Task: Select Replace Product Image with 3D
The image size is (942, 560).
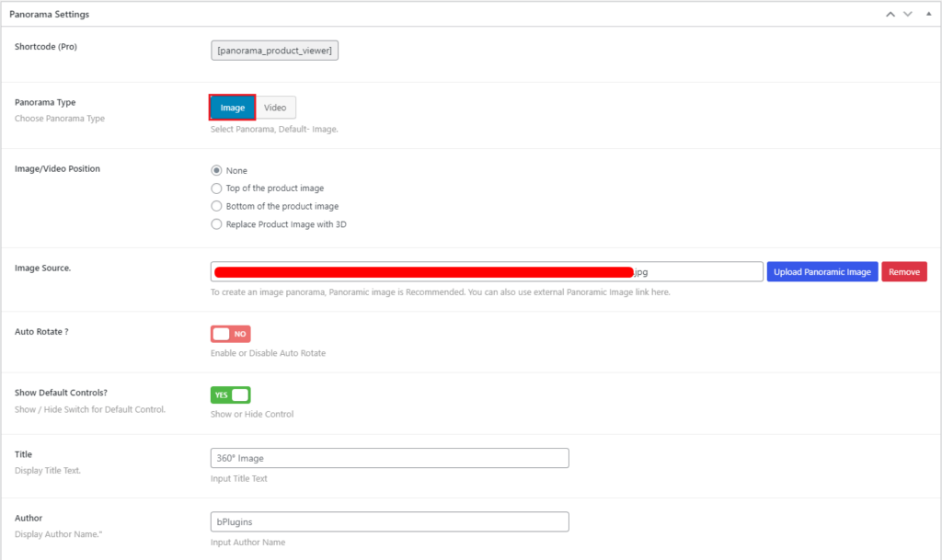Action: coord(216,223)
